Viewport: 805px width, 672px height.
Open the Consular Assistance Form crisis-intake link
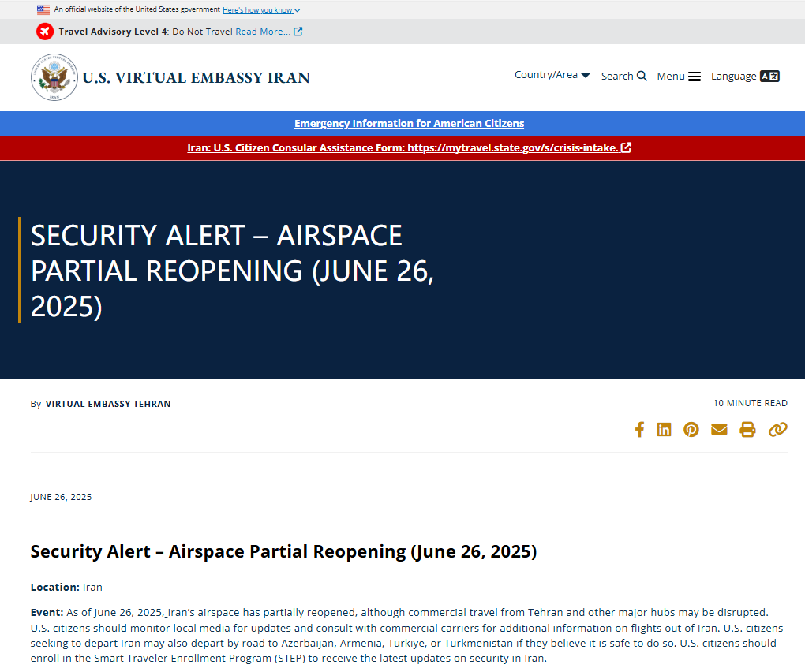(409, 147)
